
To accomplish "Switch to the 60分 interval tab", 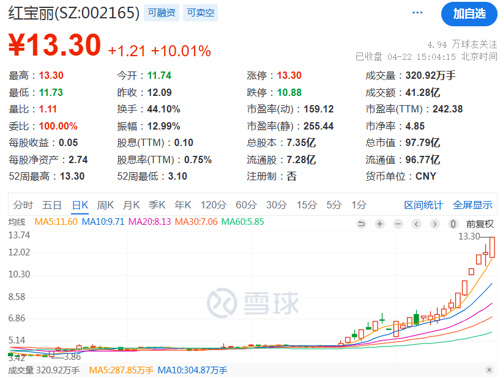I will tap(246, 205).
